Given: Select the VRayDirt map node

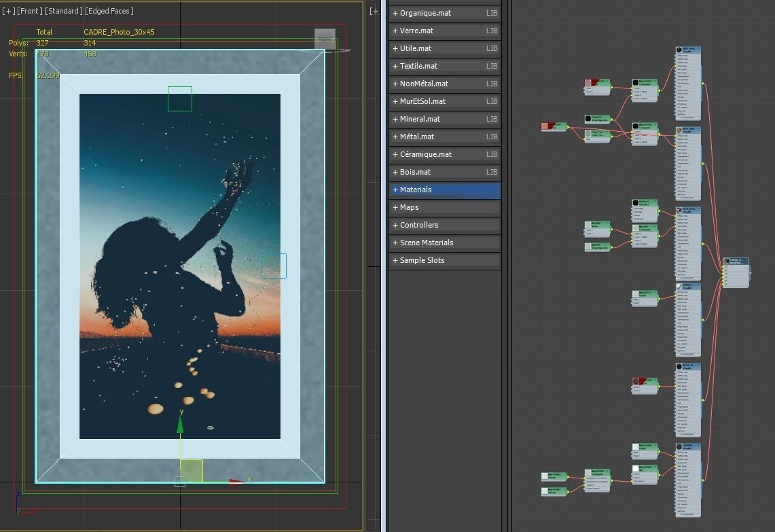Looking at the screenshot, I should [x=645, y=211].
